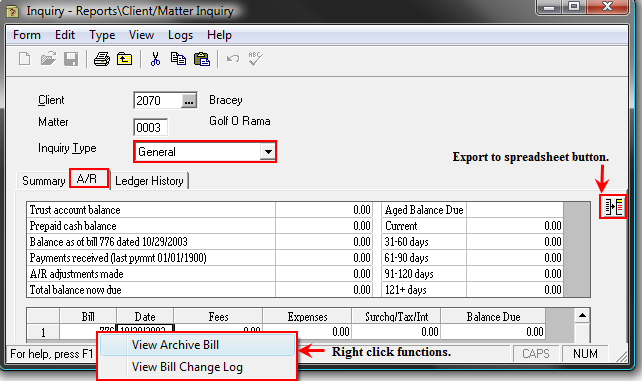Switch to the Ledger History tab
The height and width of the screenshot is (381, 642).
(x=149, y=181)
